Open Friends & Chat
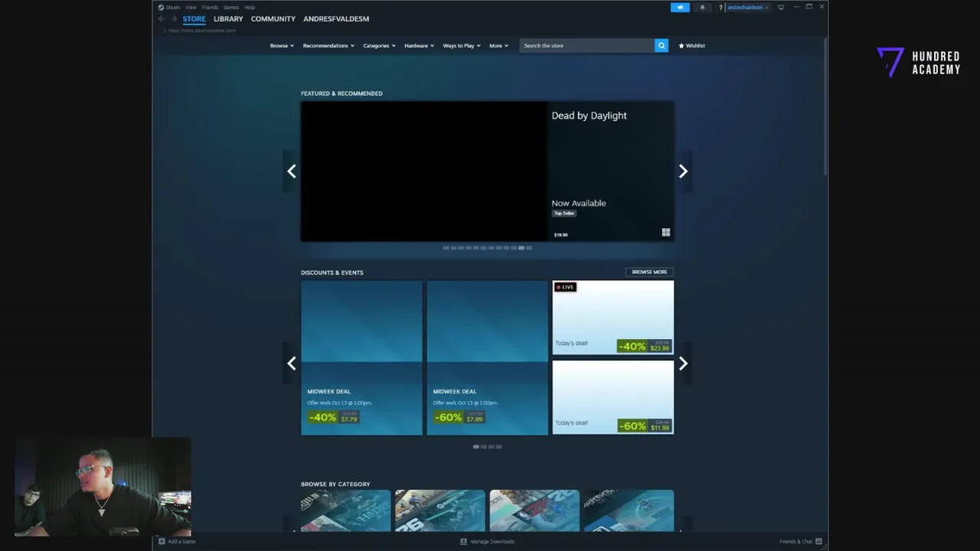The image size is (980, 551). tap(801, 541)
